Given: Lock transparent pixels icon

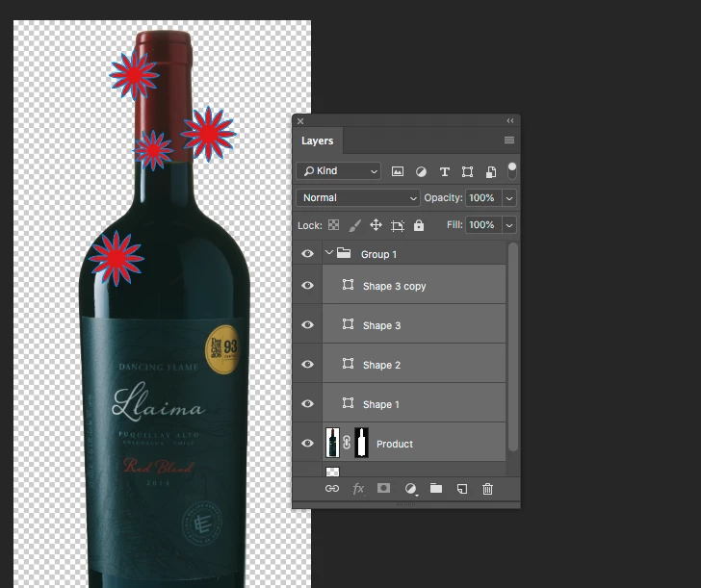Looking at the screenshot, I should tap(333, 225).
